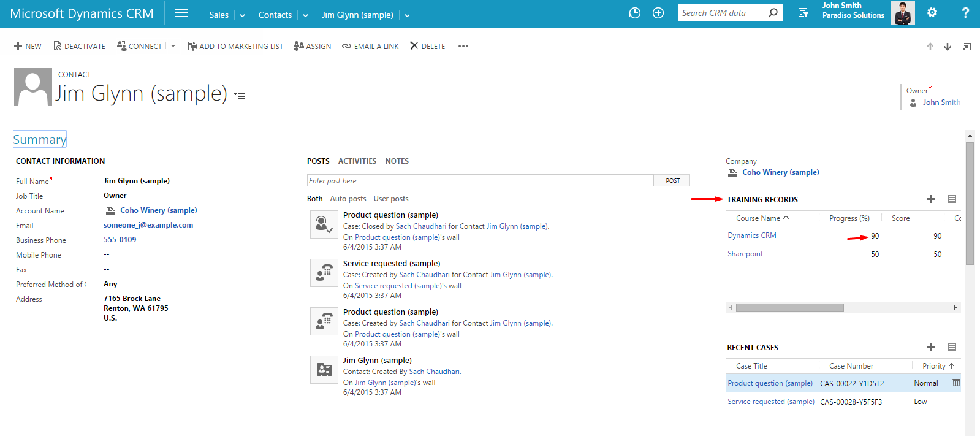Image resolution: width=980 pixels, height=436 pixels.
Task: Delete Product question case trash icon
Action: 956,383
